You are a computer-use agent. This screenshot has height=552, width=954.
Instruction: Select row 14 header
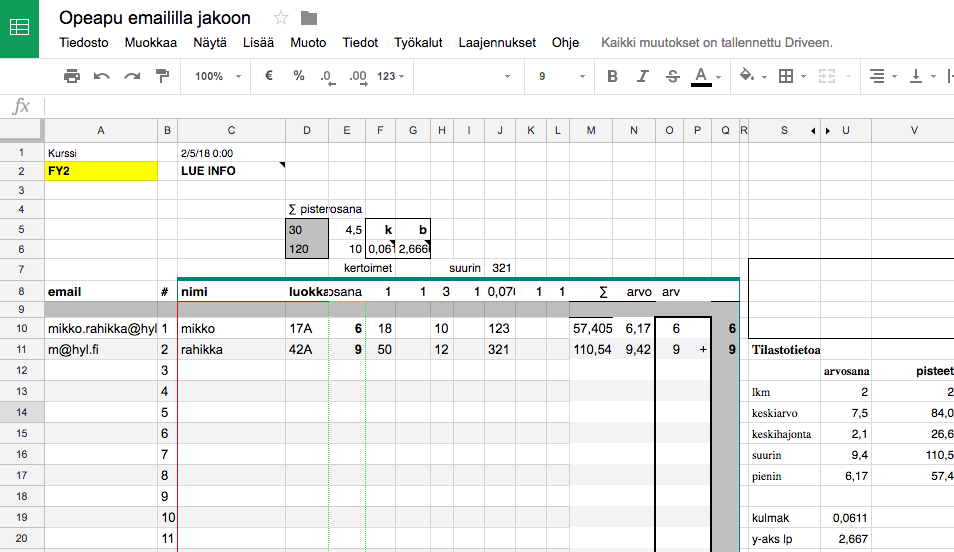22,412
